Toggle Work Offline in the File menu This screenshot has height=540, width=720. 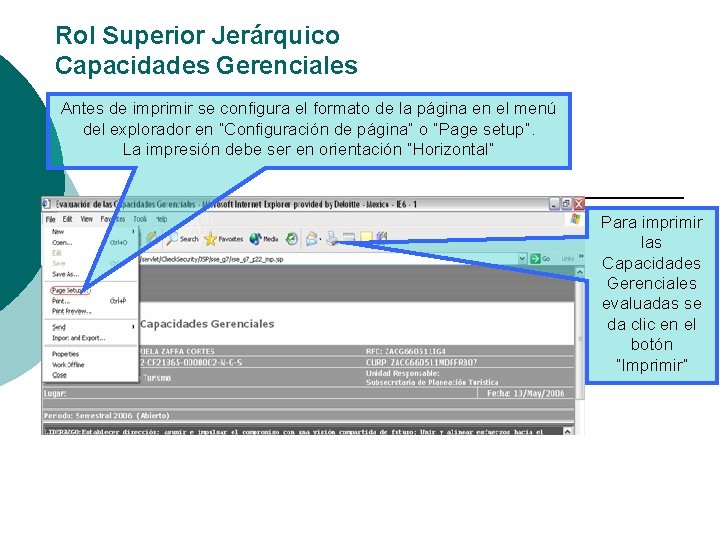(90, 365)
